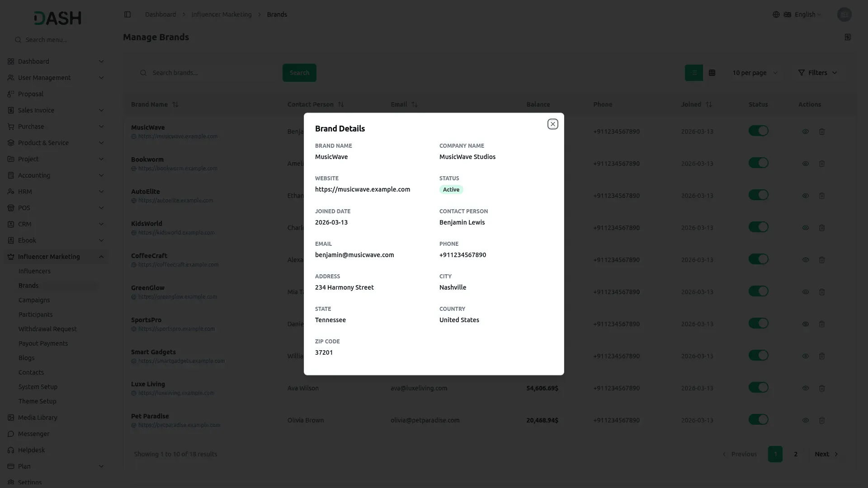Expand the Filters dropdown
This screenshot has height=488, width=868.
(x=817, y=73)
